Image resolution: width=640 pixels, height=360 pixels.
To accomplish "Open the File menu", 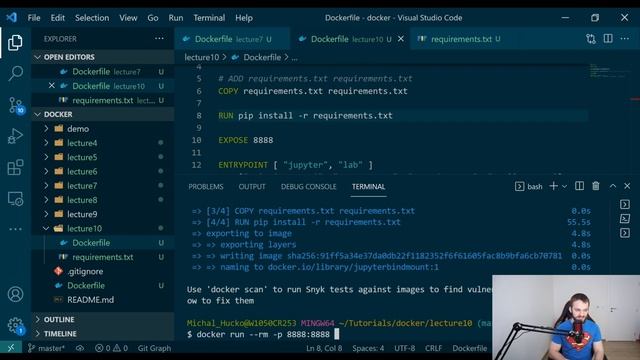I will pyautogui.click(x=34, y=18).
